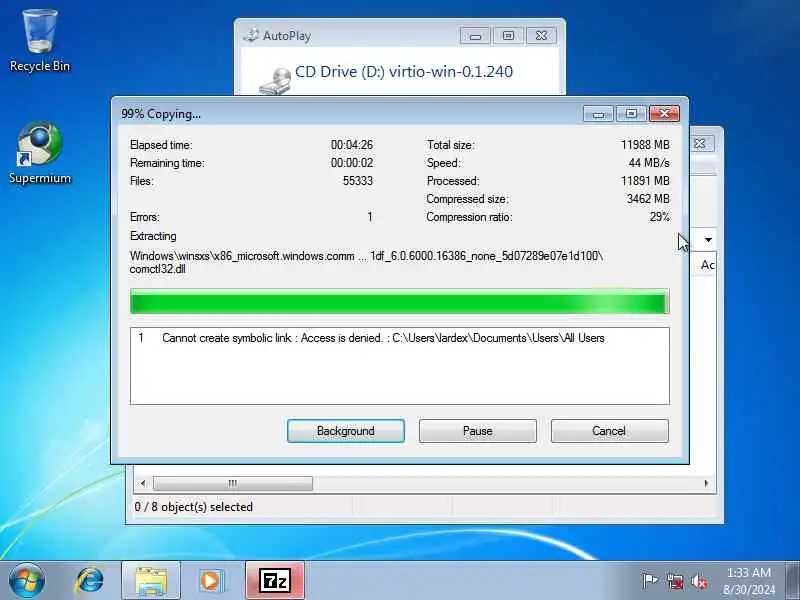
Task: Send the extraction to the Background
Action: coord(346,431)
